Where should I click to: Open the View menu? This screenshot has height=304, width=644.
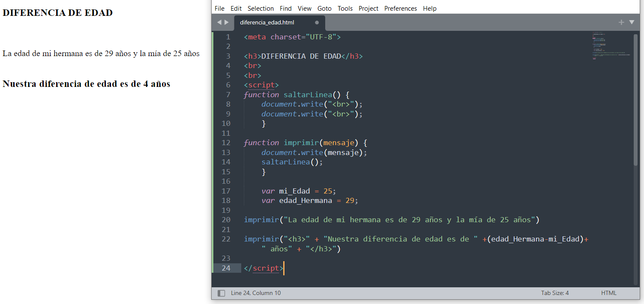pos(305,9)
